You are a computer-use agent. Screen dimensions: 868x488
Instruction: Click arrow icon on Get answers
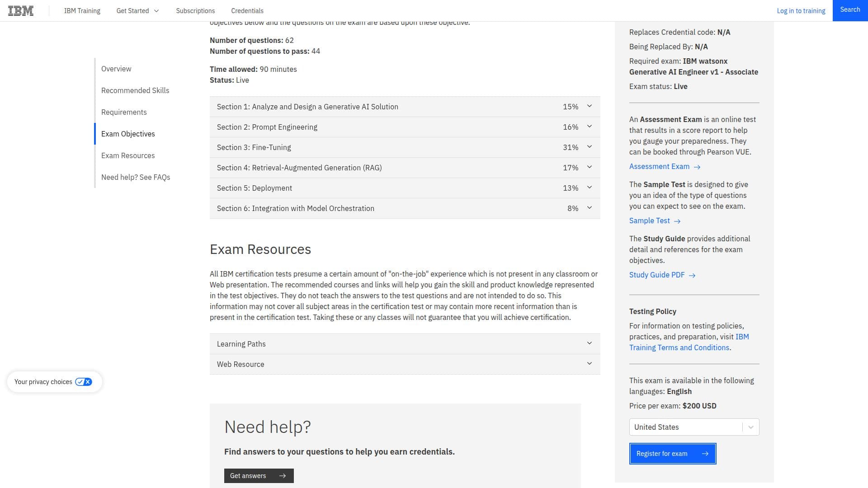click(283, 476)
